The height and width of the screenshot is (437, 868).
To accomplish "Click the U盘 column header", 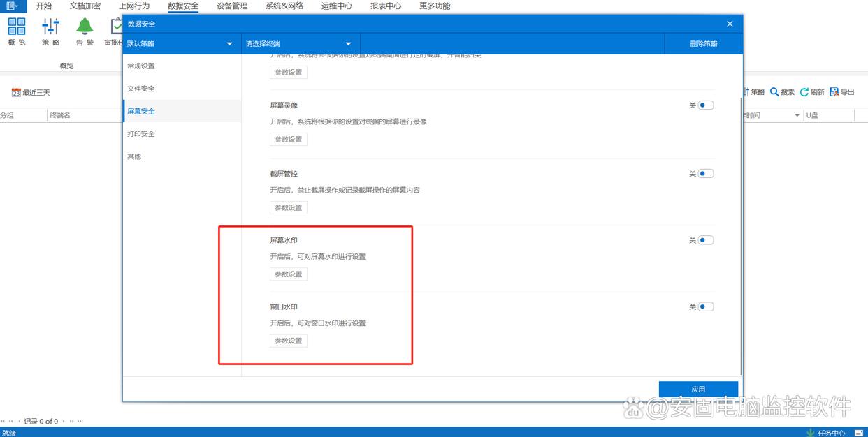I will point(830,115).
